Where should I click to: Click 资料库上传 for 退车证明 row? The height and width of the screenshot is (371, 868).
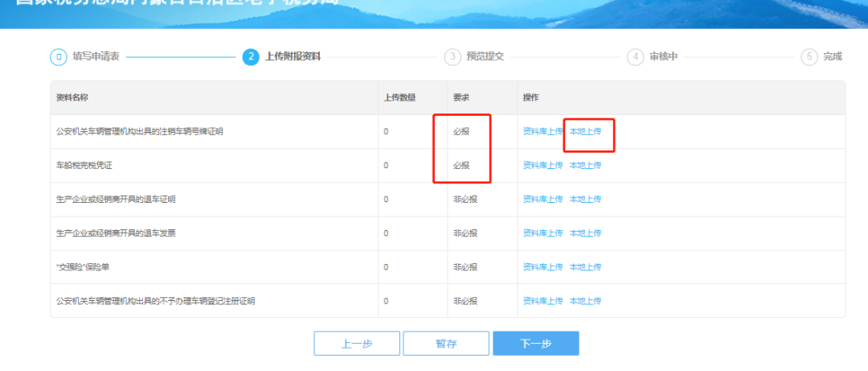pos(542,199)
